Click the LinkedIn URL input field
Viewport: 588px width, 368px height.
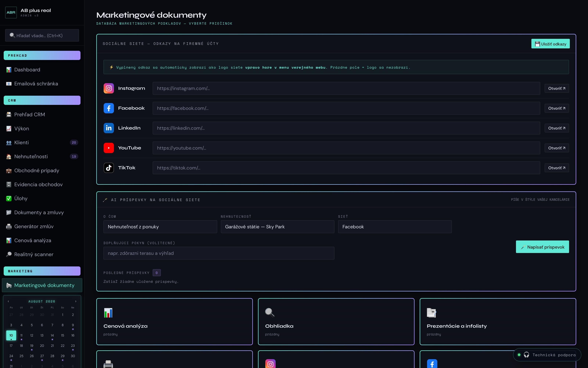click(x=346, y=128)
